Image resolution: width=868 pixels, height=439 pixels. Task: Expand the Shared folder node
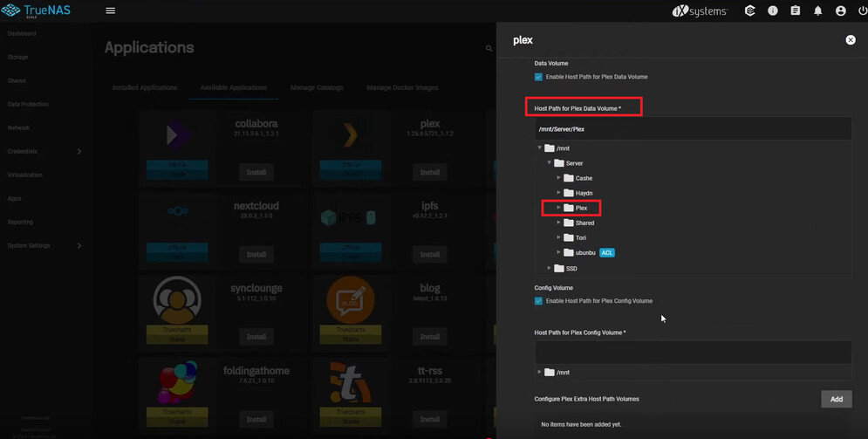[x=558, y=223]
